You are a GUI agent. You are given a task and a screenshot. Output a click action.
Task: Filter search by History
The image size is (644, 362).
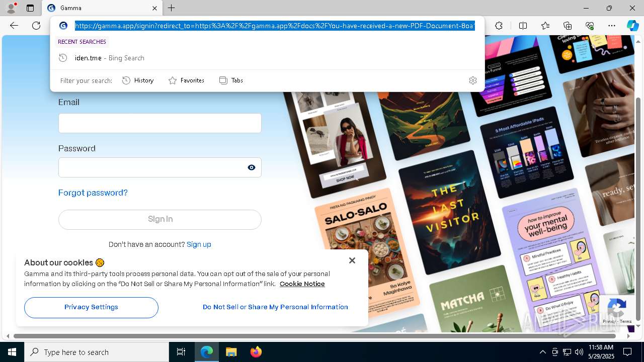(x=138, y=80)
